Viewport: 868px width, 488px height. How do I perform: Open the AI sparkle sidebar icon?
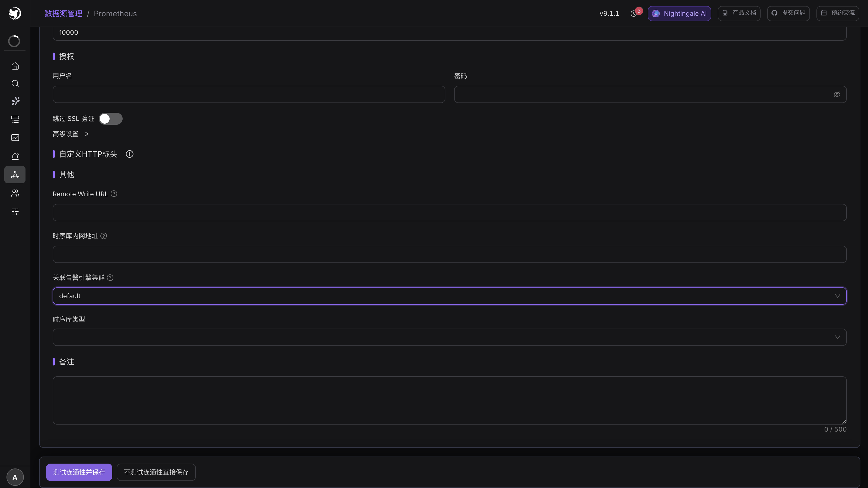(x=15, y=101)
